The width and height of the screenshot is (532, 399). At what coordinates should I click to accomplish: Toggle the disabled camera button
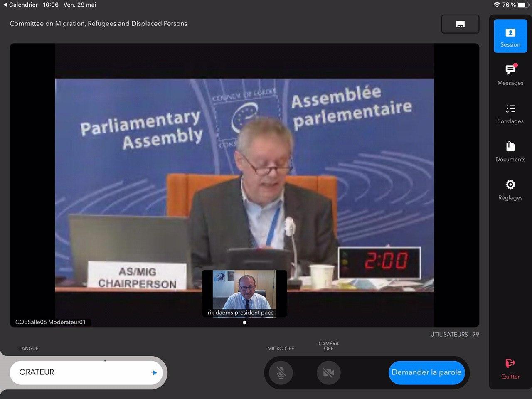pyautogui.click(x=328, y=373)
